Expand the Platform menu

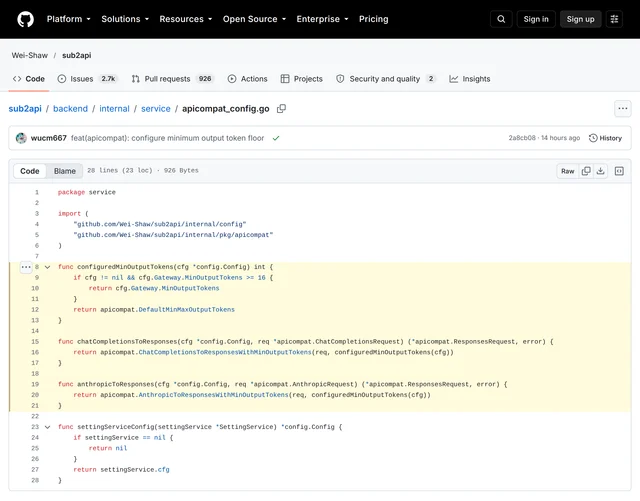point(69,19)
